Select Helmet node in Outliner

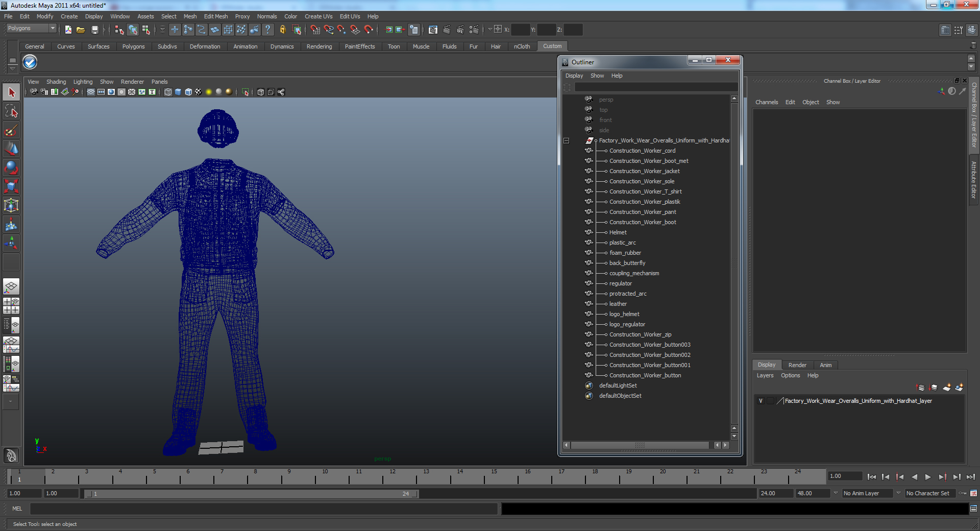[x=618, y=232]
